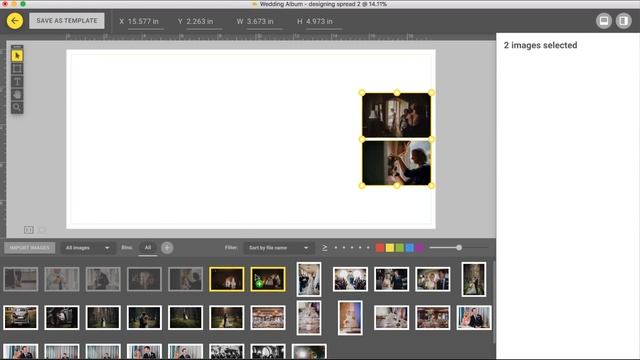Screen dimensions: 640x360
Task: Click the fit-to-view icon below canvas
Action: [29, 230]
